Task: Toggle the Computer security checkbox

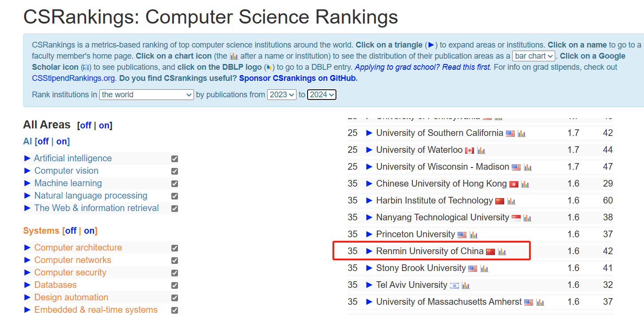Action: pos(175,273)
